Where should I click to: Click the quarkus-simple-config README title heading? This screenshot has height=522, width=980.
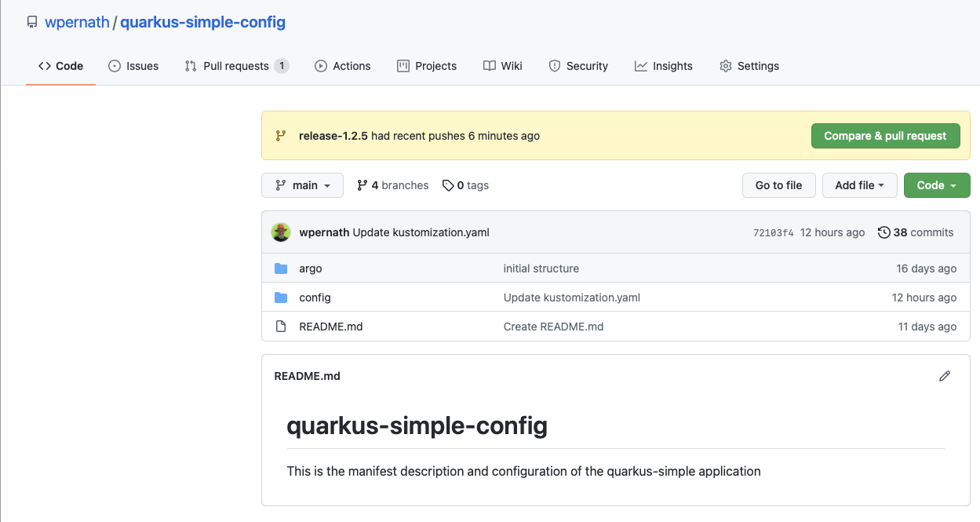tap(417, 426)
